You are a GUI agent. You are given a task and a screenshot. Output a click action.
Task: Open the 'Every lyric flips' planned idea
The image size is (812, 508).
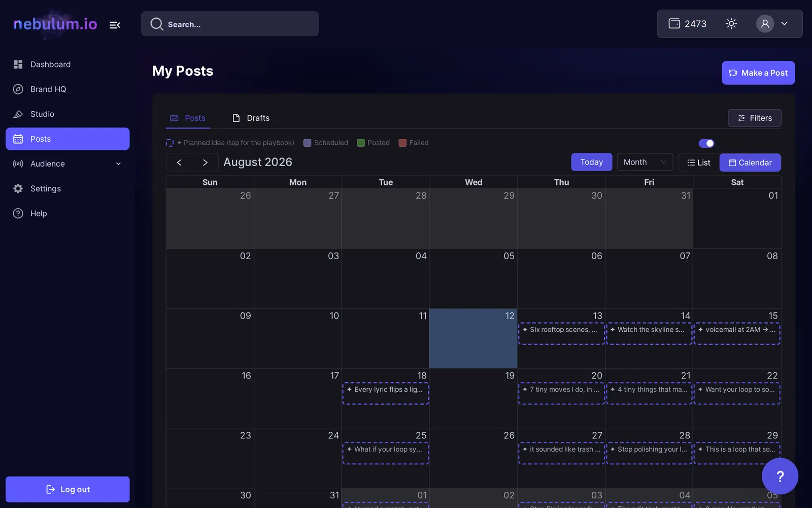pyautogui.click(x=386, y=393)
